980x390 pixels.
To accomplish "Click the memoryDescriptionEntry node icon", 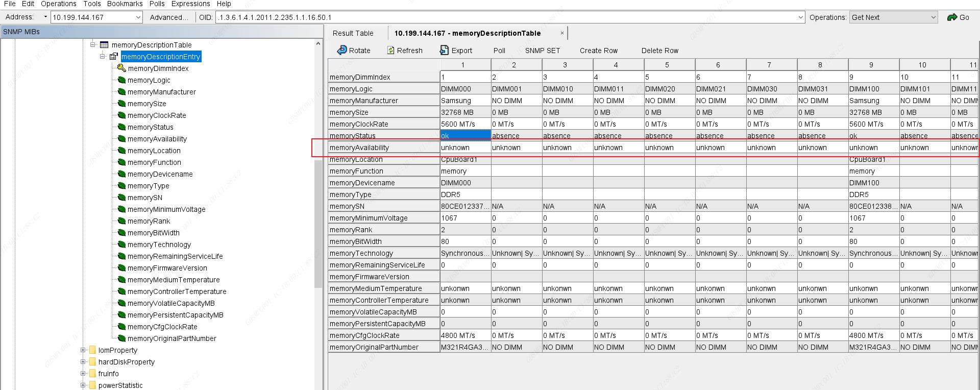I will (114, 57).
